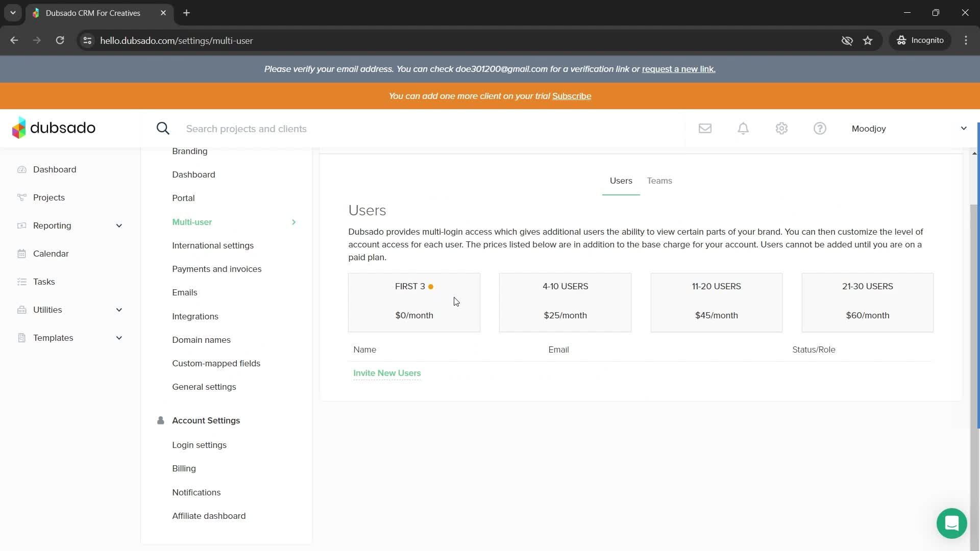Open the notifications bell icon

tap(743, 129)
